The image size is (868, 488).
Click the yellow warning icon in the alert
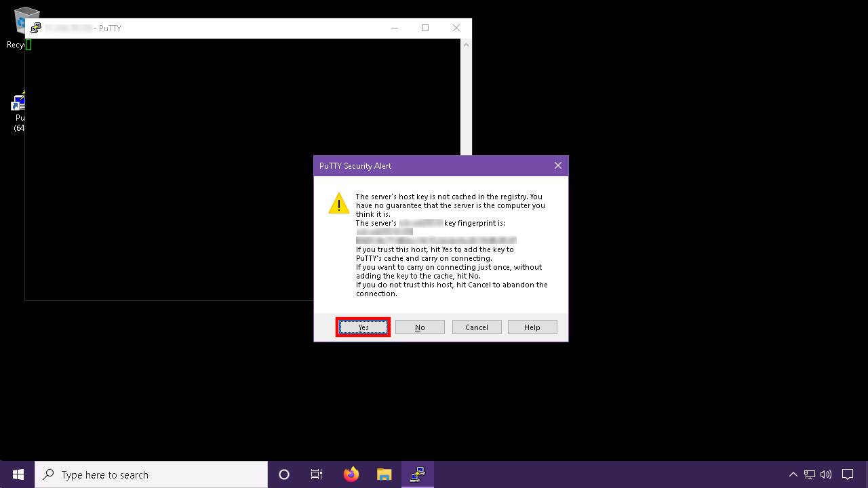[x=339, y=203]
